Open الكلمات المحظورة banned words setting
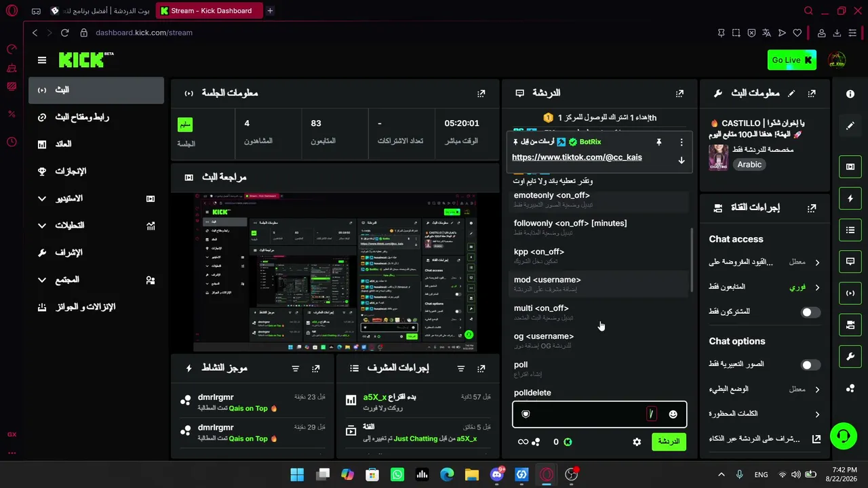868x488 pixels. tap(765, 414)
